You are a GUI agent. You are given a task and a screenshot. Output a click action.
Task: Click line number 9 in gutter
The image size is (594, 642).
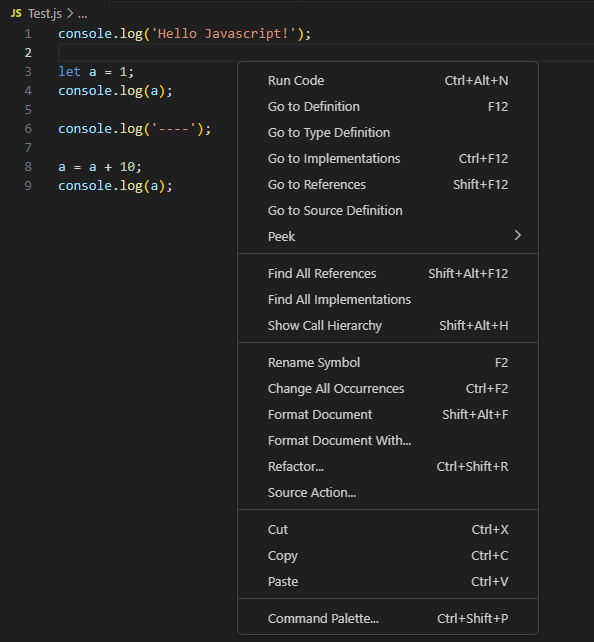pyautogui.click(x=28, y=185)
